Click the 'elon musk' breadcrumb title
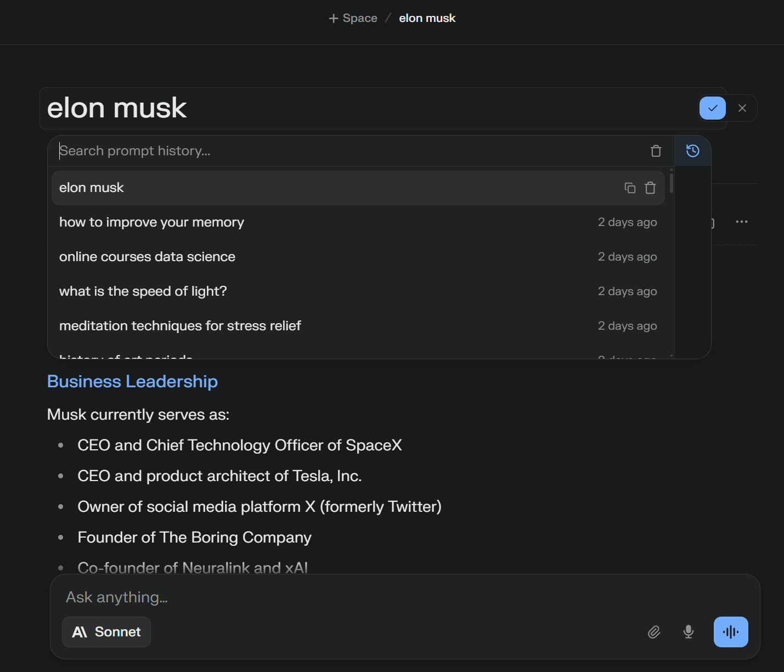 [427, 18]
